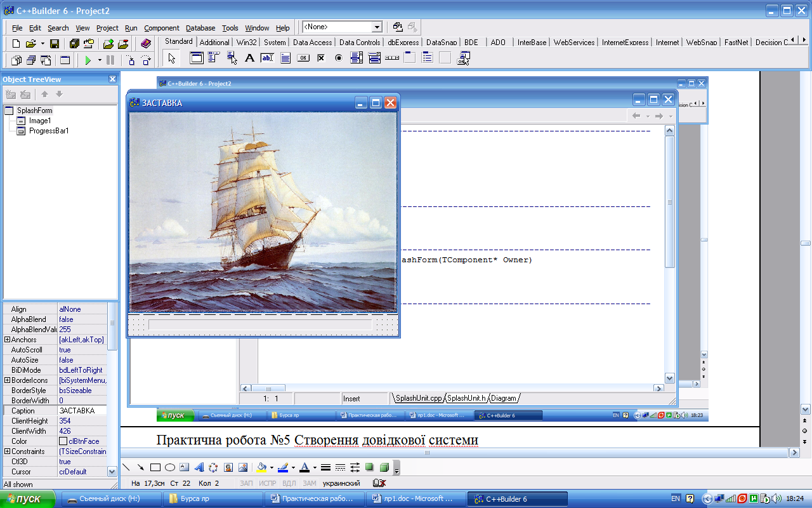Pick the RadioButton component in palette
Screen dimensions: 812x508
click(x=339, y=58)
